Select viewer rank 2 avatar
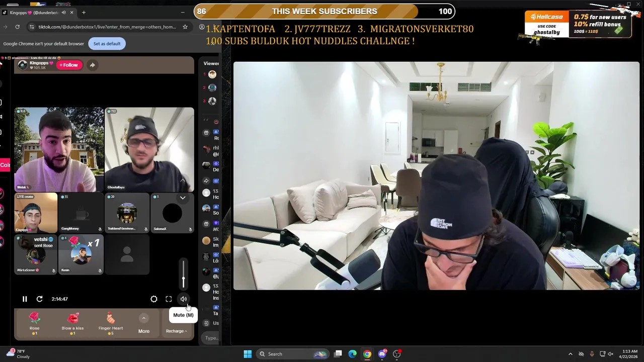This screenshot has width=644, height=362. click(212, 87)
